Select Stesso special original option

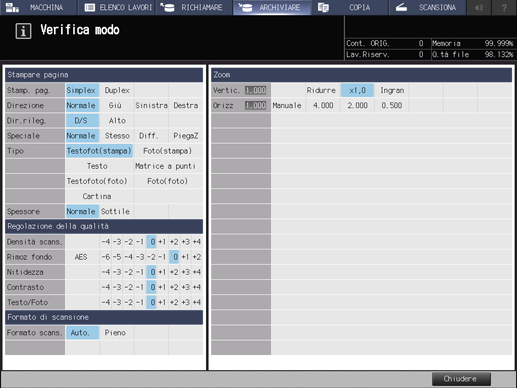[x=117, y=136]
